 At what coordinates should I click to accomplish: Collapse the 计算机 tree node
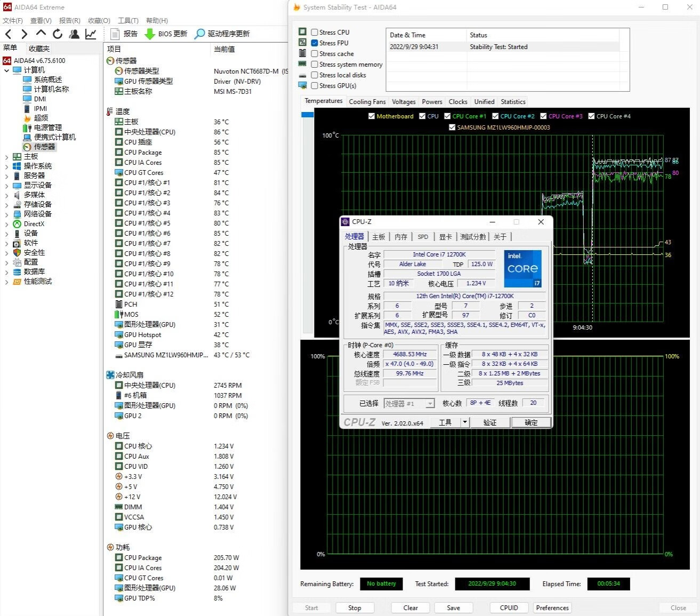pyautogui.click(x=6, y=70)
